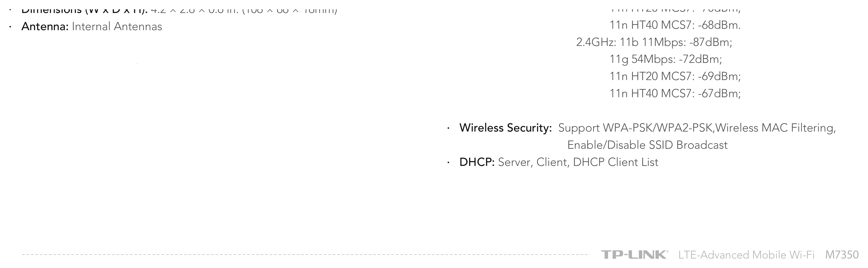
Task: Click Wireless MAC Filtering text
Action: (x=776, y=128)
